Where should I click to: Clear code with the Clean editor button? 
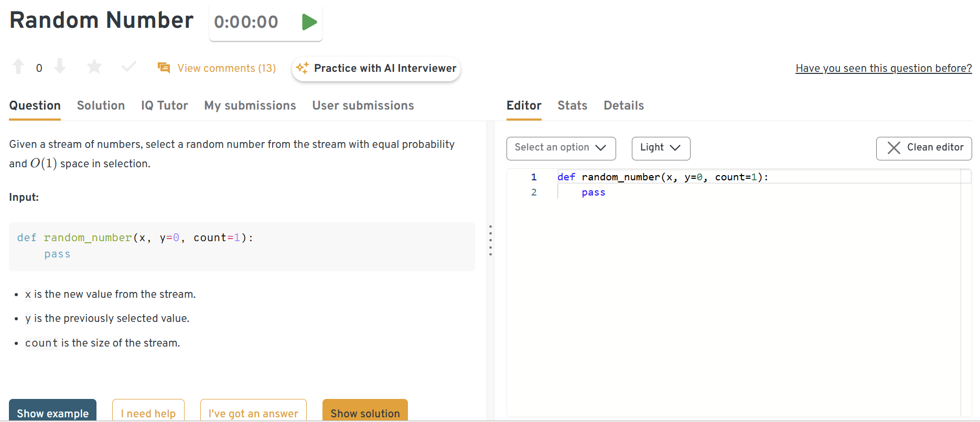click(923, 148)
